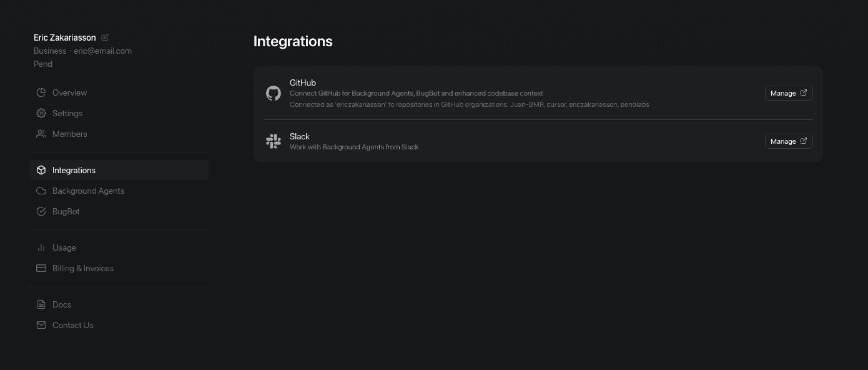The image size is (868, 370).
Task: Open the Contact Us page
Action: tap(72, 325)
